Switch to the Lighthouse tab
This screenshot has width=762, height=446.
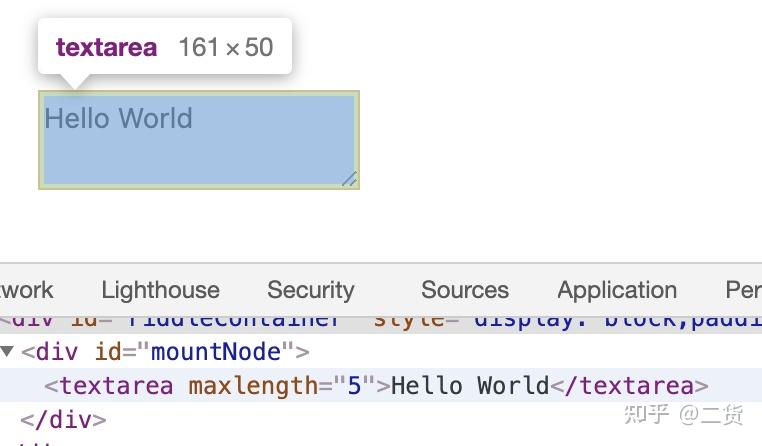click(x=160, y=290)
